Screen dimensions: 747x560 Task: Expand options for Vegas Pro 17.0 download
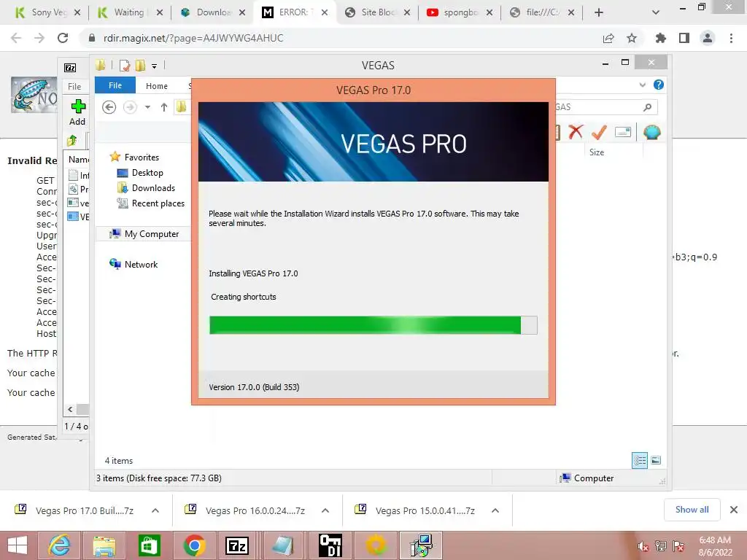coord(155,510)
